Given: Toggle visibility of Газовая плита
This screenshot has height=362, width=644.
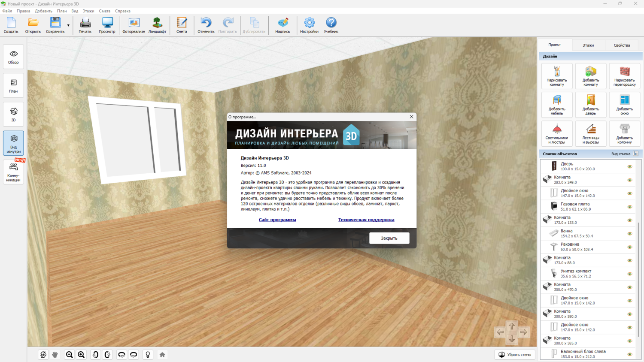Looking at the screenshot, I should coord(630,207).
